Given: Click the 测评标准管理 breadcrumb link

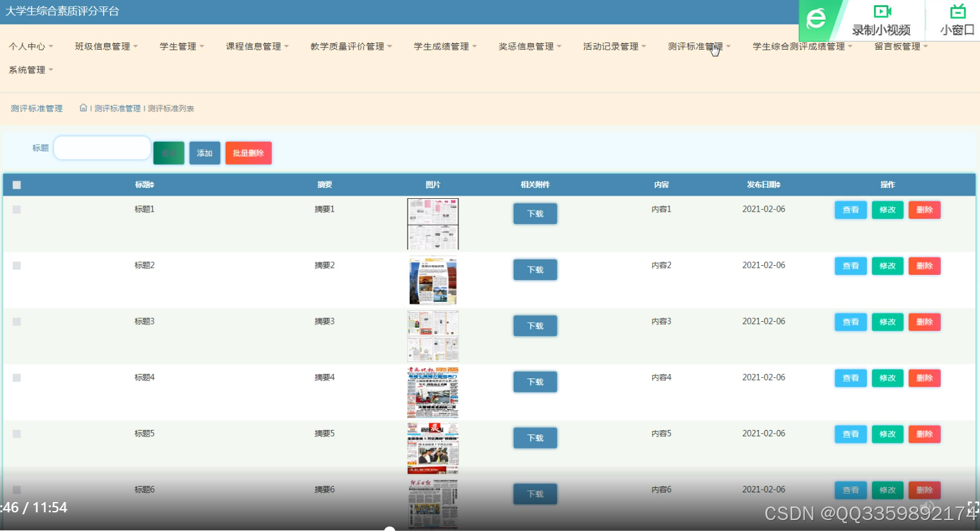Looking at the screenshot, I should pyautogui.click(x=118, y=109).
